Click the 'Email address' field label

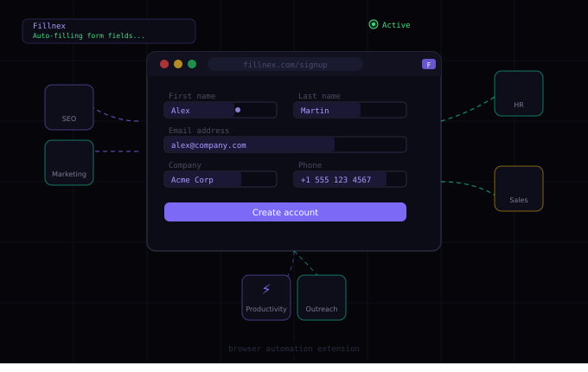point(199,131)
